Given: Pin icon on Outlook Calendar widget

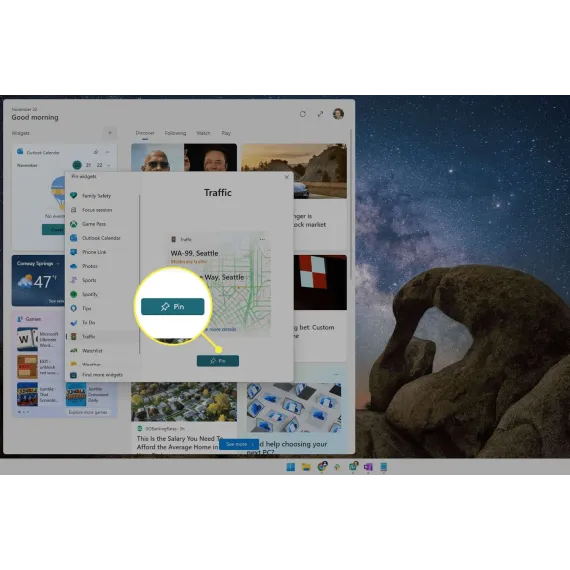Looking at the screenshot, I should (96, 152).
